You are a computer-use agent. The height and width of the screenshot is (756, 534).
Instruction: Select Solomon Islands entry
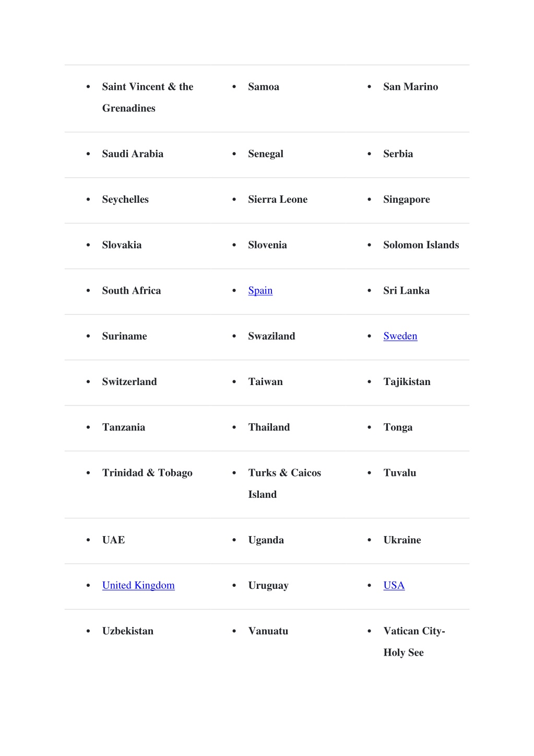click(x=421, y=245)
